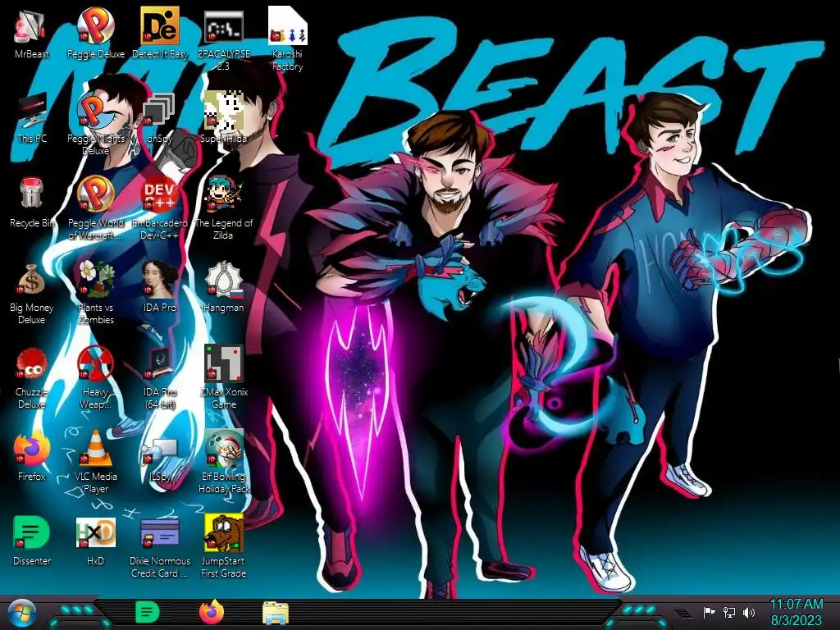Open the Windows Start menu orb
This screenshot has width=840, height=630.
pos(21,614)
